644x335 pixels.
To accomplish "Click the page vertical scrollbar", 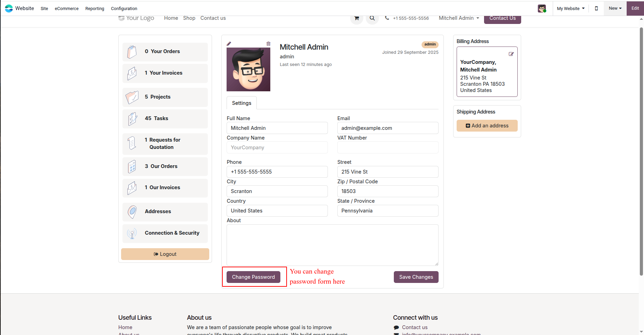I will tap(641, 151).
